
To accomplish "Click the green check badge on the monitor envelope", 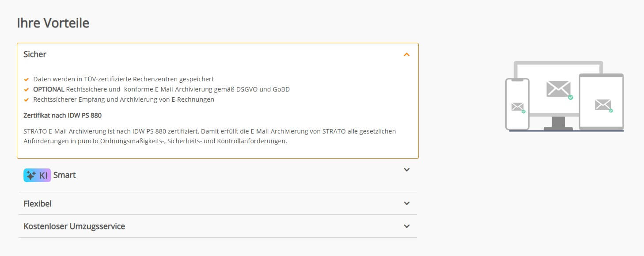I will pos(570,97).
